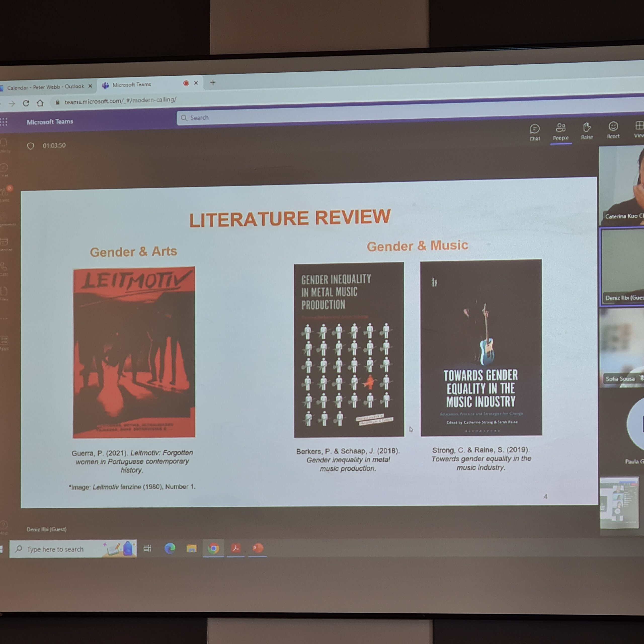644x644 pixels.
Task: Click the meeting timer 01:03:50
Action: [x=54, y=145]
